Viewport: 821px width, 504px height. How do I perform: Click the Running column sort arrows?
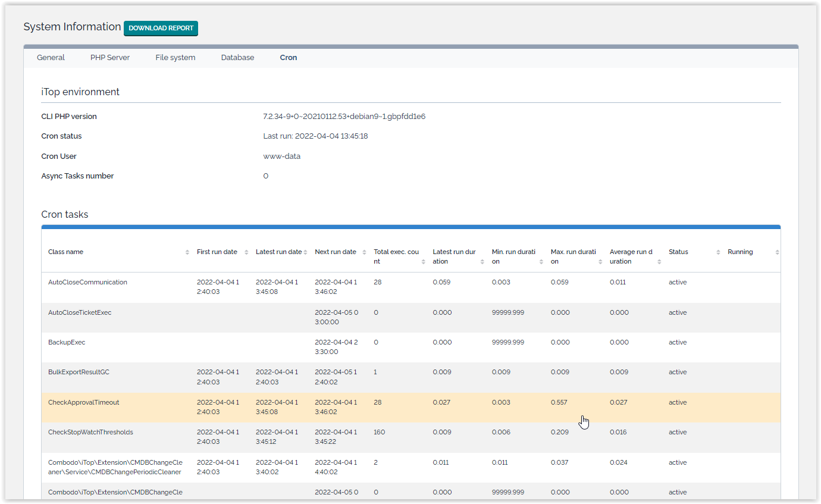click(x=777, y=252)
